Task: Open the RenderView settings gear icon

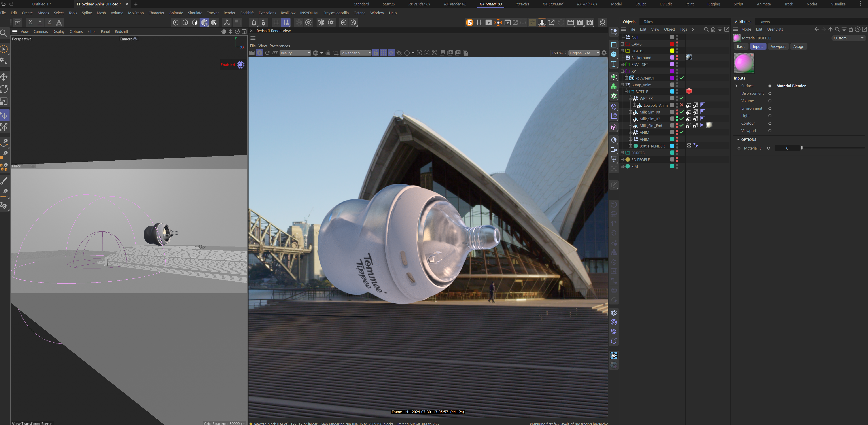Action: (x=604, y=53)
